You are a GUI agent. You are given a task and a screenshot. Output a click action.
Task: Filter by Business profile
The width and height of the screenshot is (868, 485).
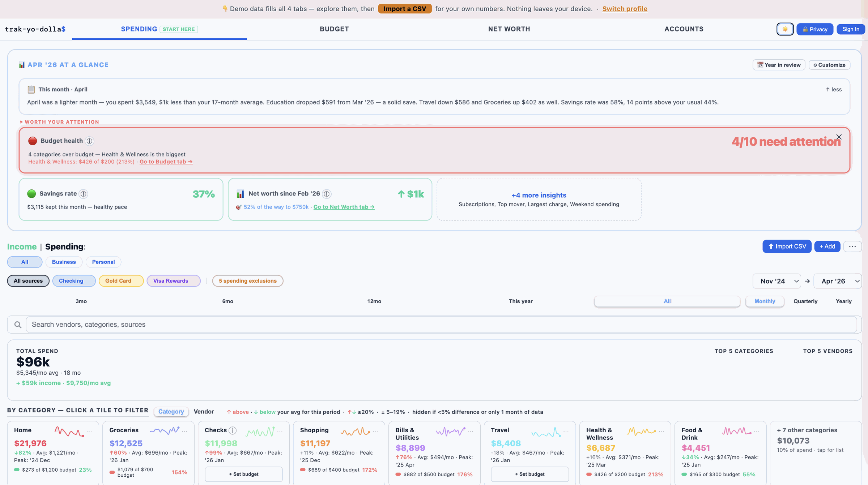point(64,262)
